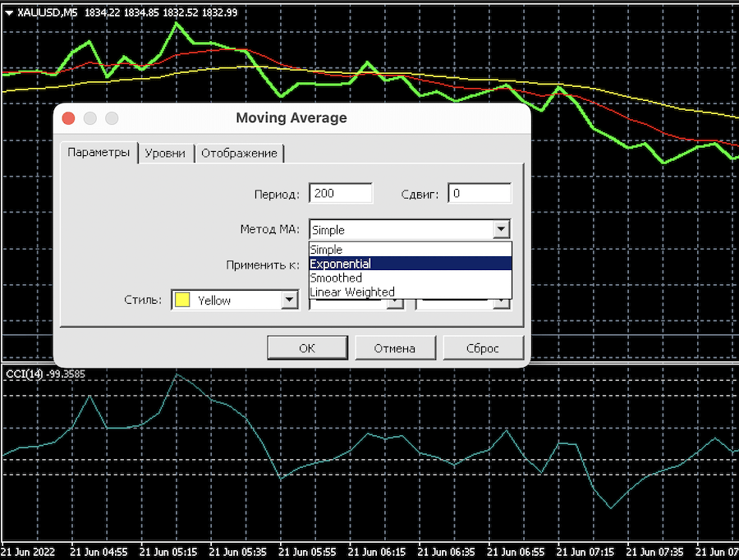This screenshot has width=739, height=560.
Task: Close the Moving Average dialog with red button
Action: coord(68,118)
